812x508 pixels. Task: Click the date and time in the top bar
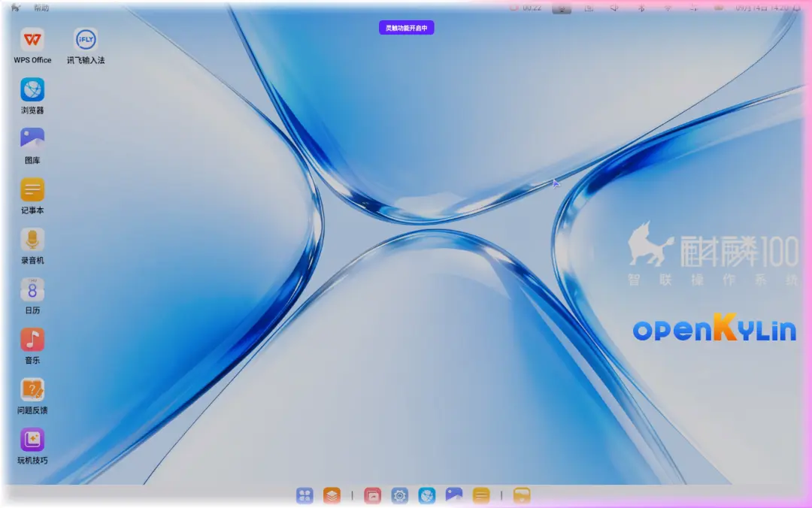(762, 8)
